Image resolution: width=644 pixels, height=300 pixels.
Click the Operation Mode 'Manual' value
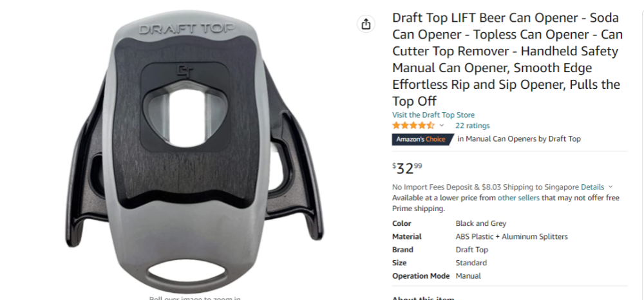pyautogui.click(x=468, y=276)
